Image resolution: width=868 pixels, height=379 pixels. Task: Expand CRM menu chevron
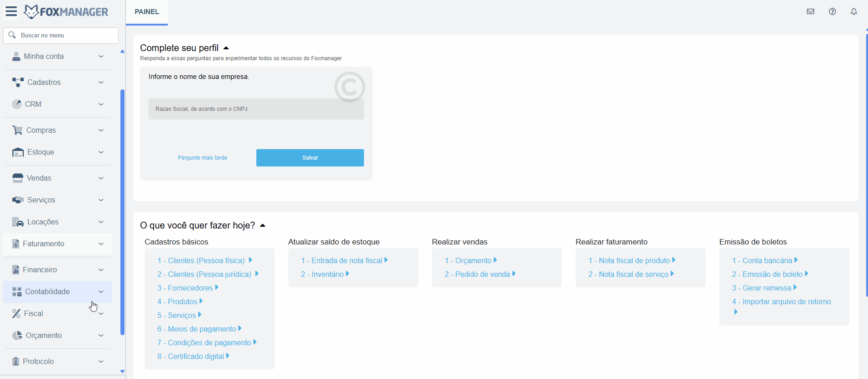[x=101, y=104]
